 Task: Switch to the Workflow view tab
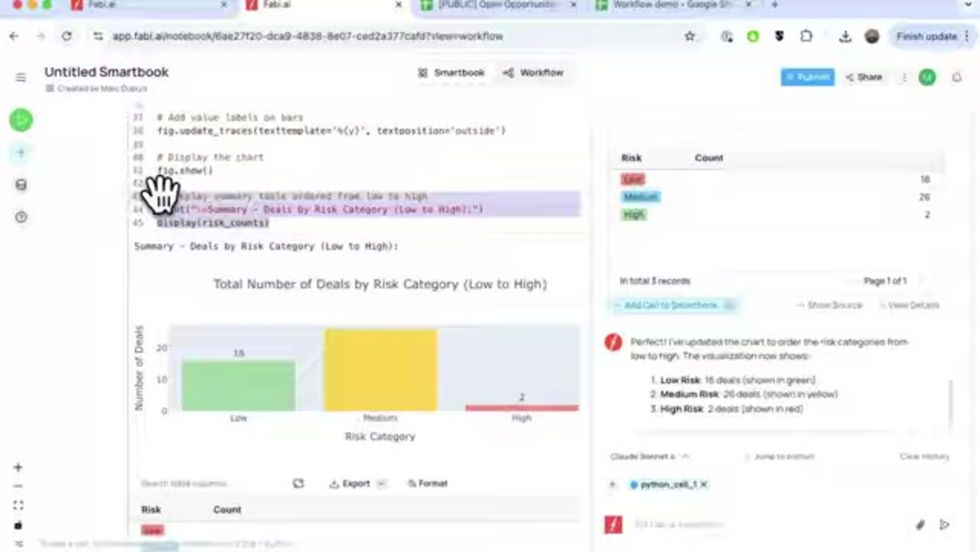[x=534, y=73]
